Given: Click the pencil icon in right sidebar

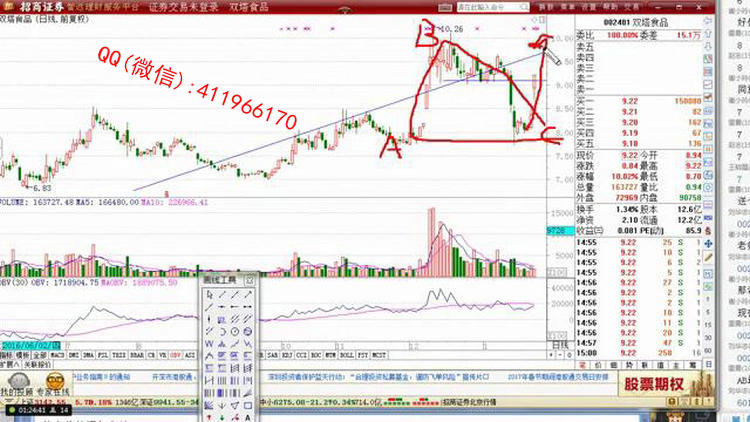Looking at the screenshot, I should pyautogui.click(x=708, y=256).
